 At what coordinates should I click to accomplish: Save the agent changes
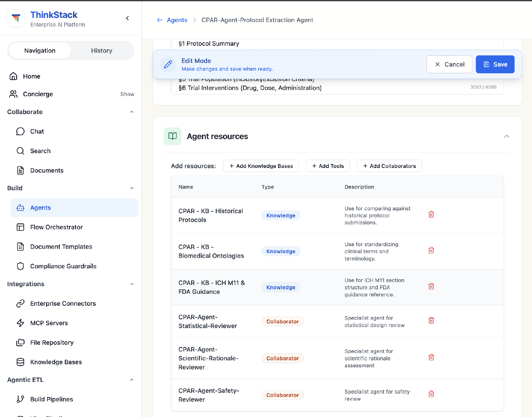(495, 64)
